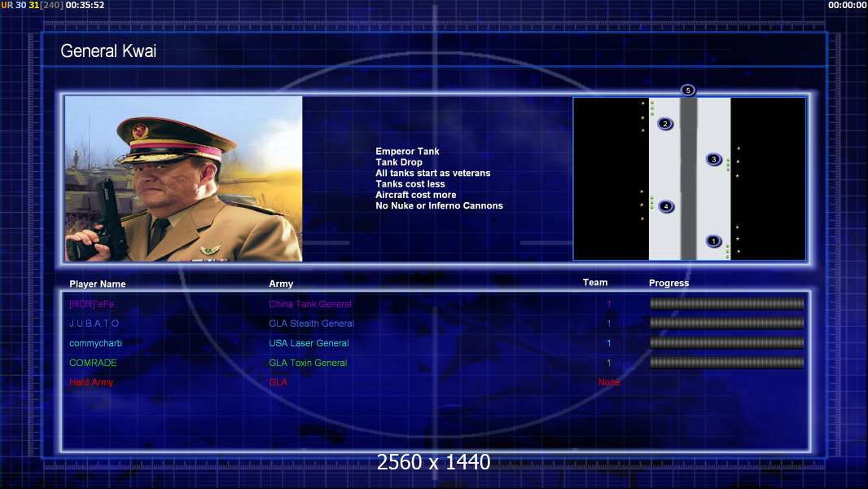Click the 00:35:52 timer readout
The image size is (868, 489).
[85, 5]
